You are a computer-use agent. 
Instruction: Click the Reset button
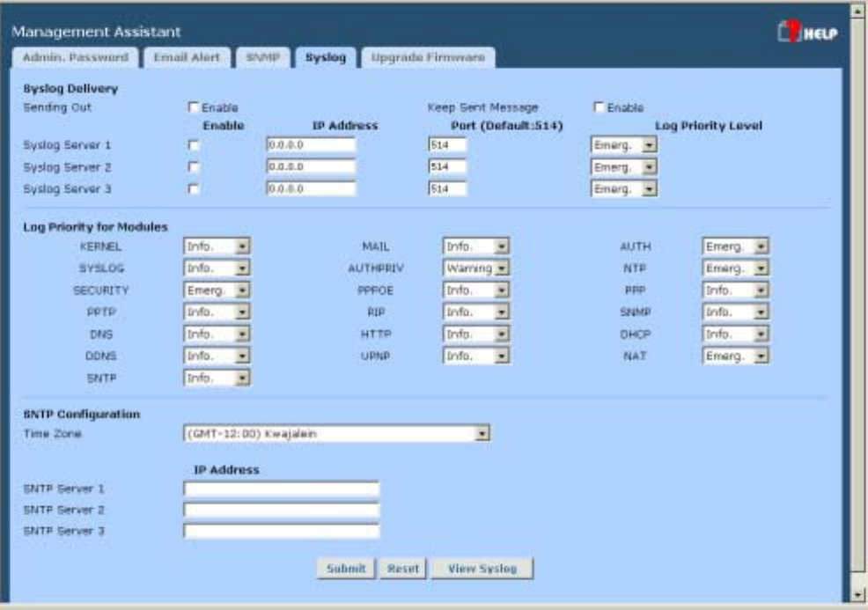(403, 569)
